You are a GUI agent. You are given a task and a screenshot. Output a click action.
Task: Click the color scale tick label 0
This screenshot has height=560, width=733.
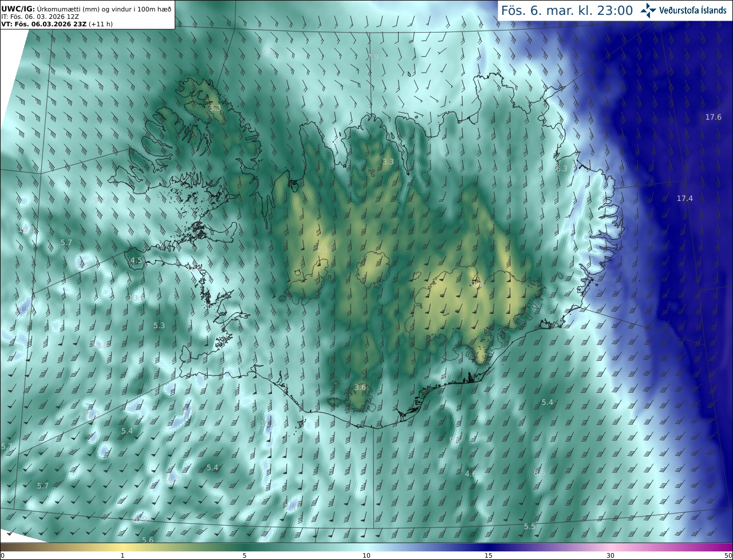pyautogui.click(x=2, y=555)
